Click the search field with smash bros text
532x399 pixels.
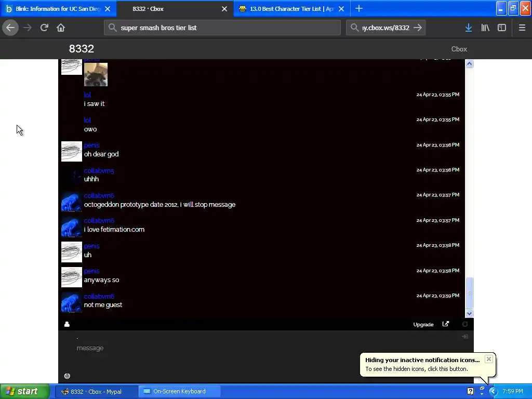coord(222,28)
